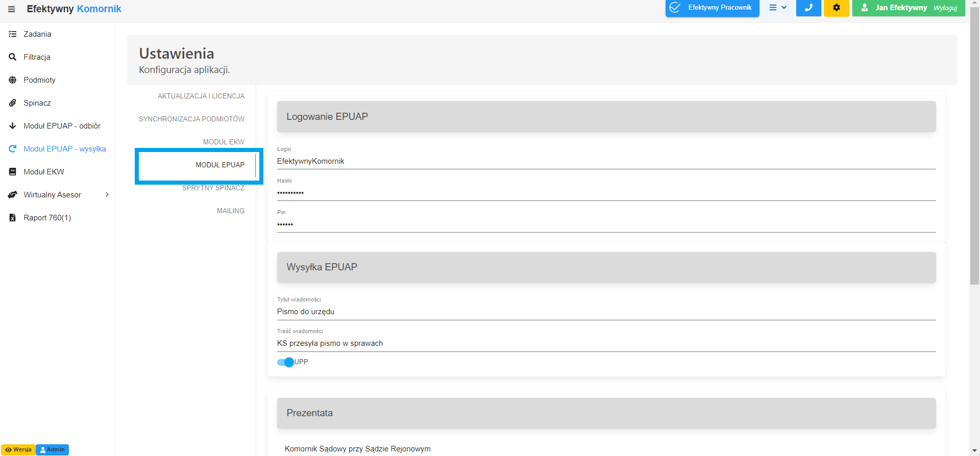The image size is (980, 456).
Task: Click the Wysyłka EPUAP section header
Action: (606, 267)
